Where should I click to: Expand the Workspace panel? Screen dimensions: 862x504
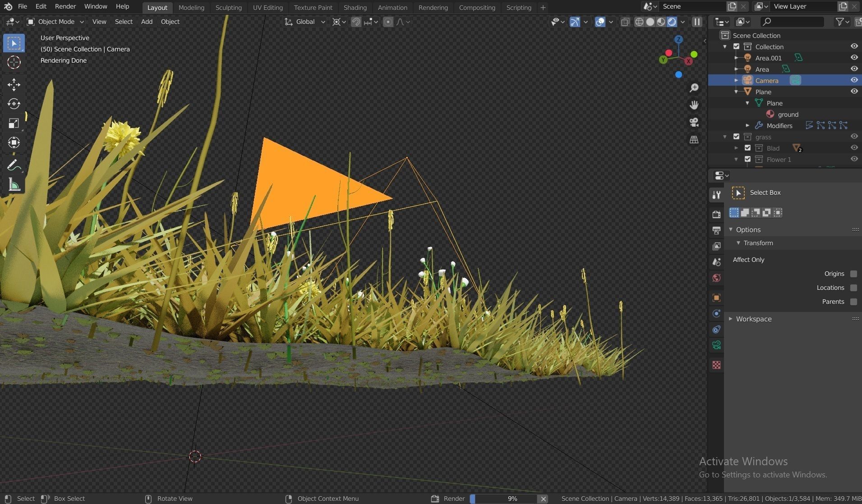(731, 319)
